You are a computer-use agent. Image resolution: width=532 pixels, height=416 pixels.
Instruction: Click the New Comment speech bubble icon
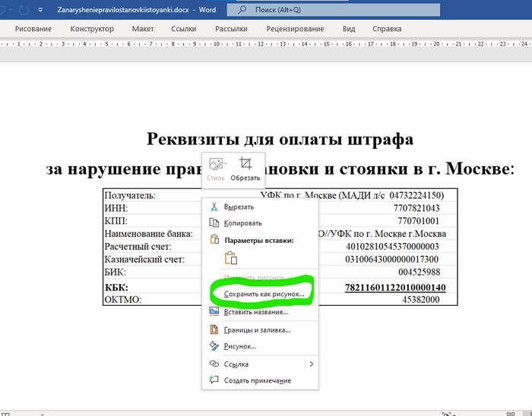point(214,380)
